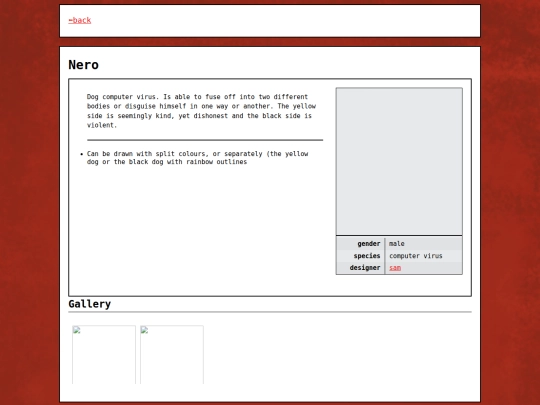Click the Nero character image placeholder
Image resolution: width=540 pixels, height=405 pixels.
click(399, 162)
